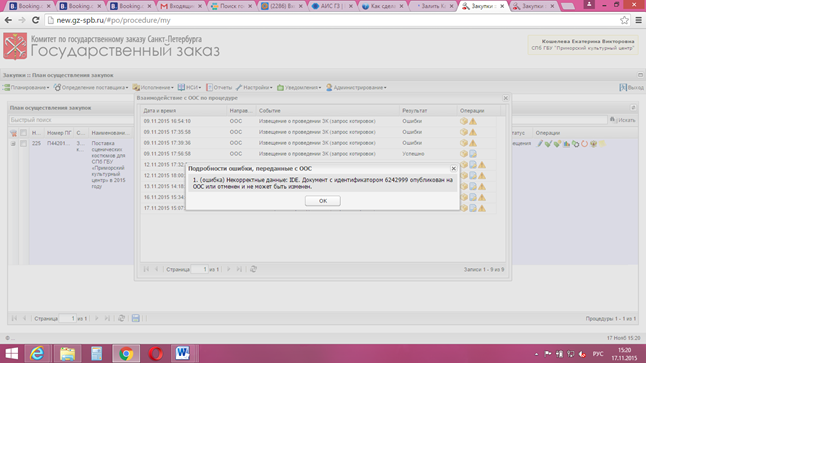The width and height of the screenshot is (819, 460).
Task: Click OK in the error details dialog
Action: click(323, 201)
